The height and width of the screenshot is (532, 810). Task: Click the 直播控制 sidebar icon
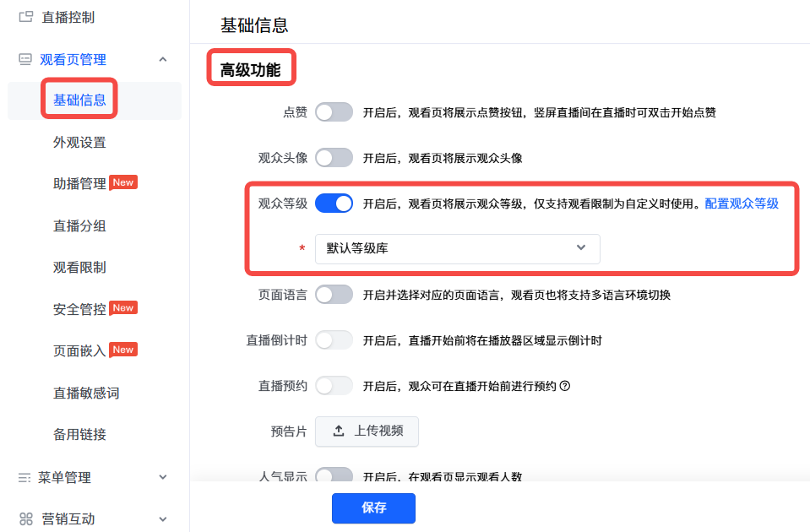(25, 16)
